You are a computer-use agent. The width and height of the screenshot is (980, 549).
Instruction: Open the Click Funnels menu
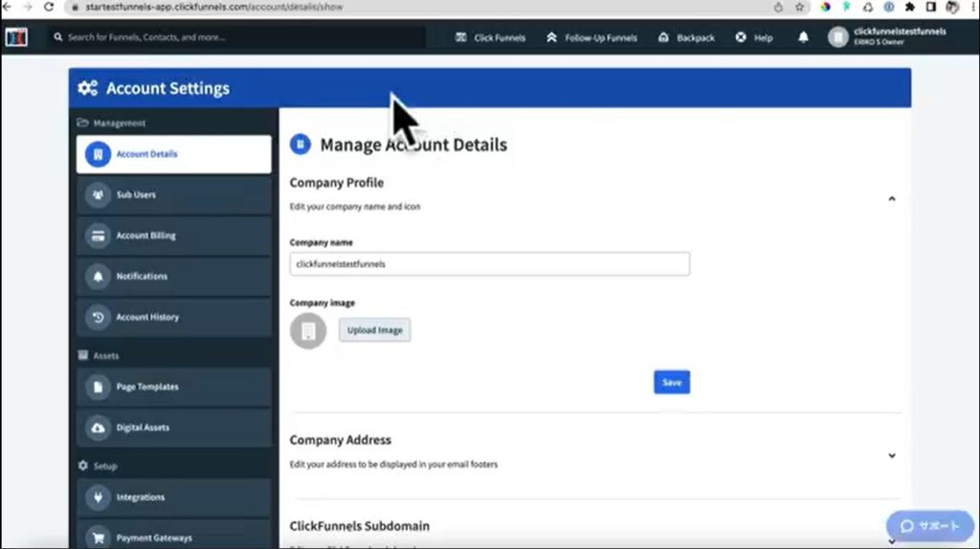tap(491, 38)
